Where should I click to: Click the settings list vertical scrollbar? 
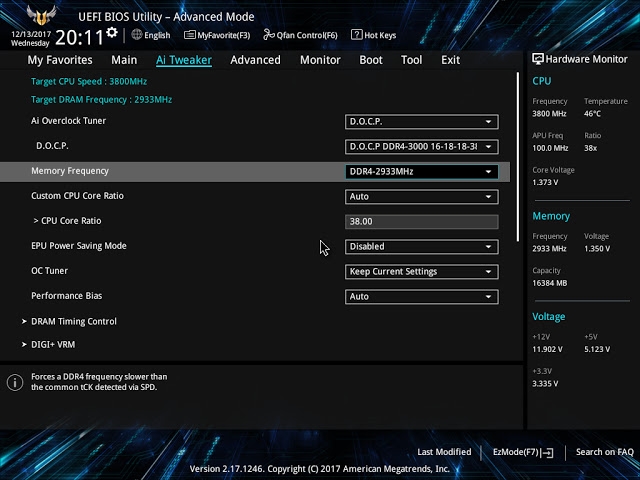(x=518, y=157)
